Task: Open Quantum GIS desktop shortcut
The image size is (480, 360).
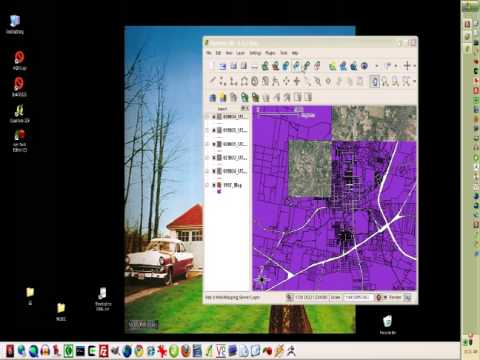Action: [x=19, y=113]
